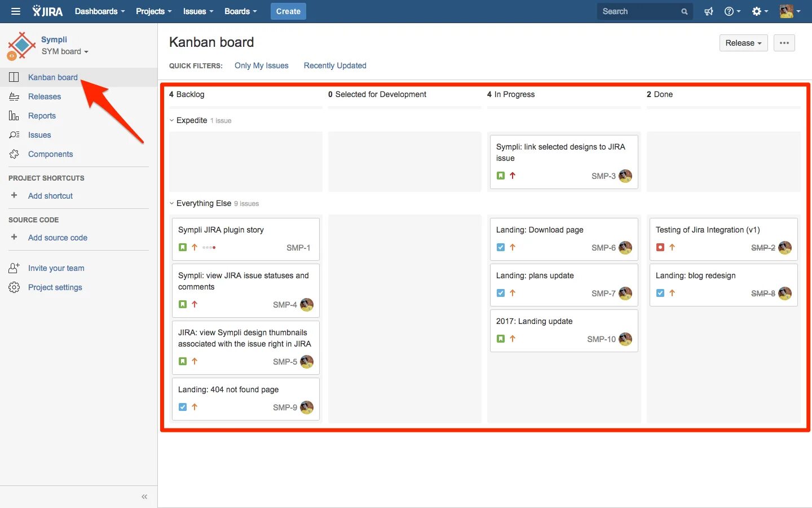
Task: Open the SYM board switcher dropdown
Action: pos(65,51)
